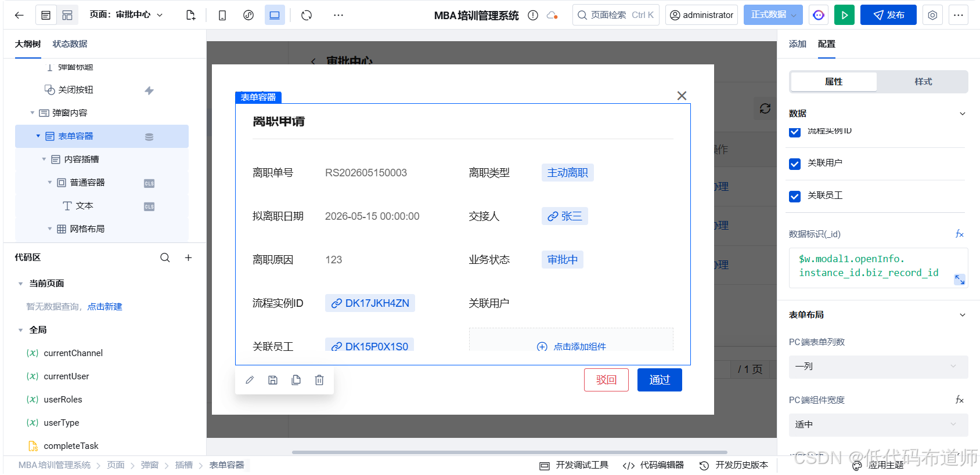Open the PC端表单列数 一列 dropdown
The height and width of the screenshot is (475, 980).
coord(878,367)
